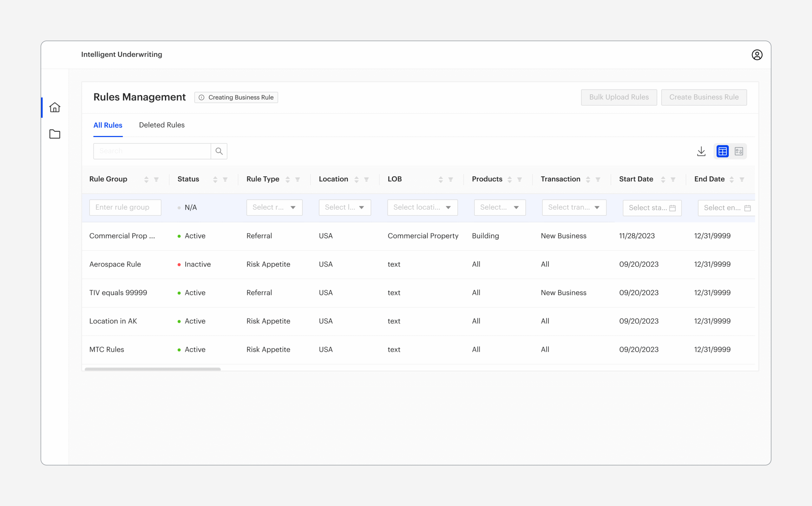Screen dimensions: 812x506
Task: Open the user profile icon
Action: (x=757, y=55)
